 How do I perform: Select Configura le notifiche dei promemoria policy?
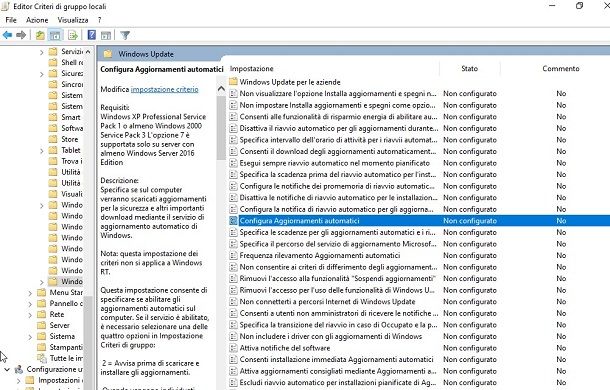(337, 186)
